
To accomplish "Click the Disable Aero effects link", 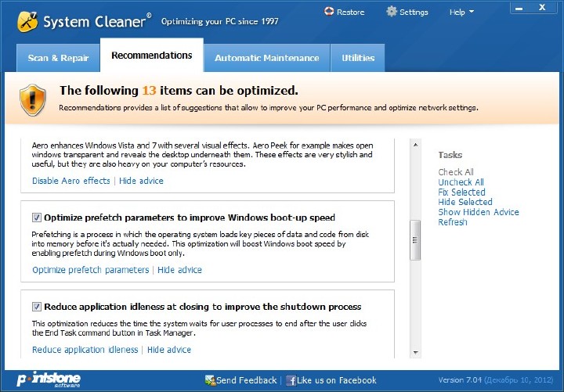I will [x=71, y=181].
